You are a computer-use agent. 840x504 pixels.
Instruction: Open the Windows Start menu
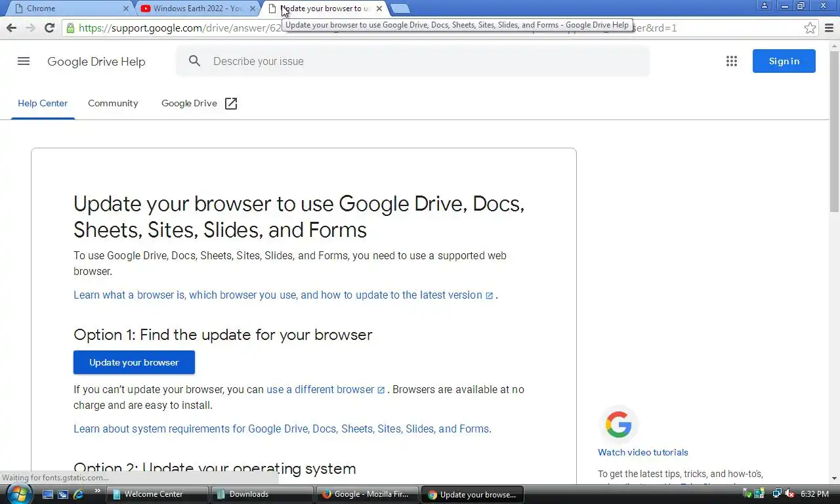[x=18, y=493]
